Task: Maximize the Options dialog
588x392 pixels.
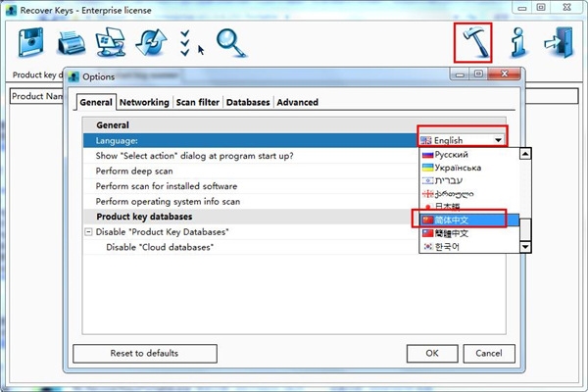Action: [478, 73]
